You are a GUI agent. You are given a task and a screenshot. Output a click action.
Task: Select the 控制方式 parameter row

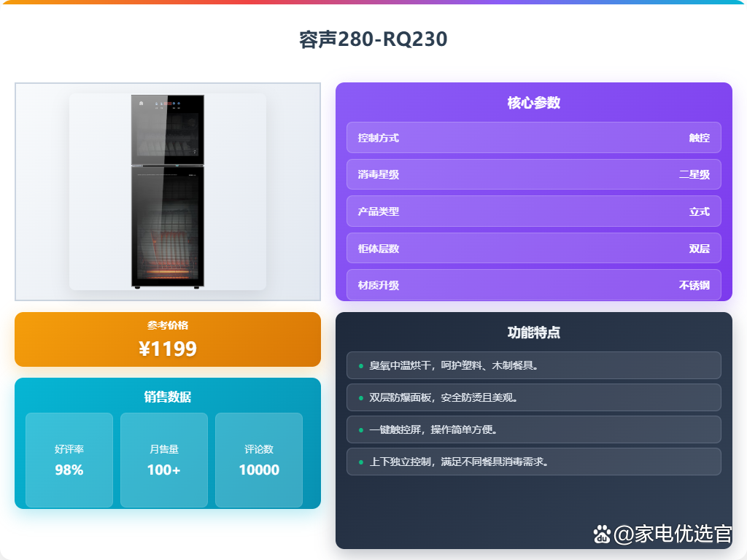click(533, 138)
